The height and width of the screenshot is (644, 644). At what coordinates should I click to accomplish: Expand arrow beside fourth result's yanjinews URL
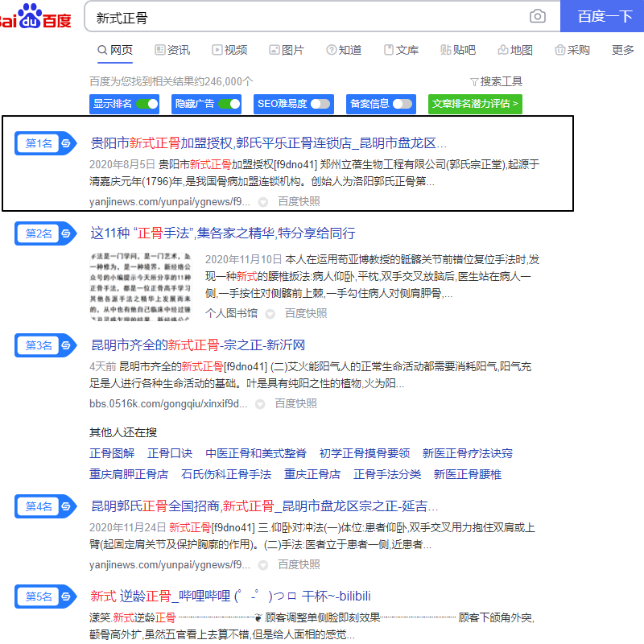[x=263, y=565]
